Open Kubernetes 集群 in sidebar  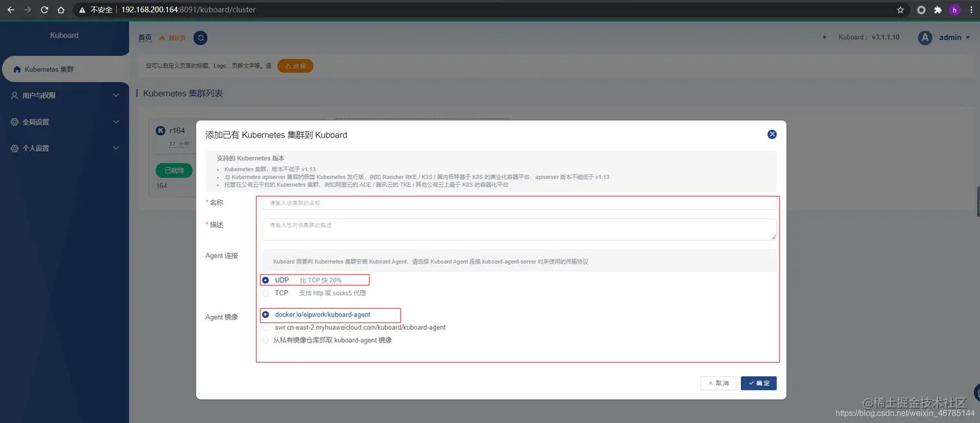pyautogui.click(x=65, y=69)
